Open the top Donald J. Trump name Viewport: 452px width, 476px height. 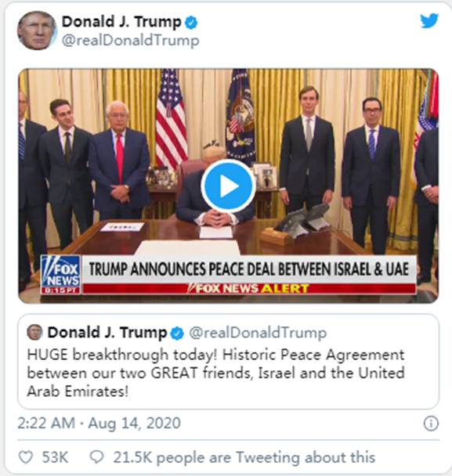click(x=121, y=22)
